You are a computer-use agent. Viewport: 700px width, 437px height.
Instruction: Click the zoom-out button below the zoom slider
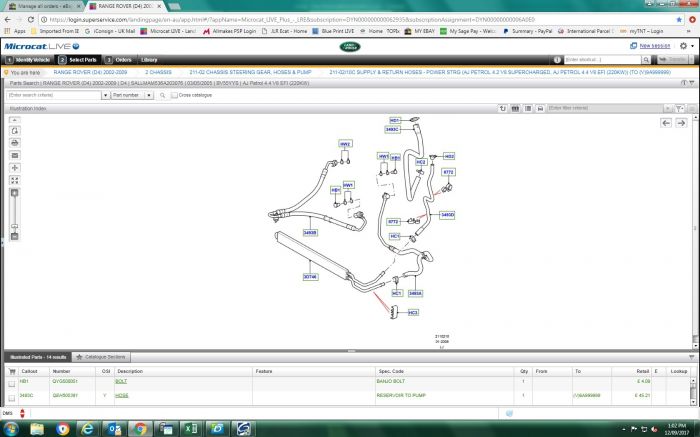click(x=15, y=236)
